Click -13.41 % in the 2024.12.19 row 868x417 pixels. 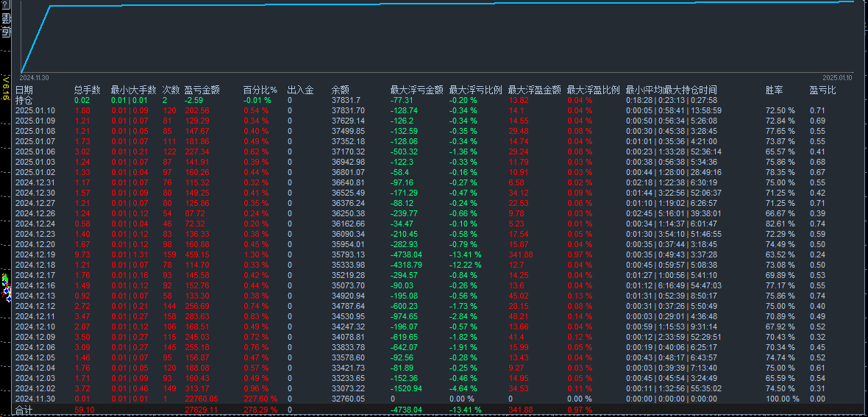pos(465,254)
